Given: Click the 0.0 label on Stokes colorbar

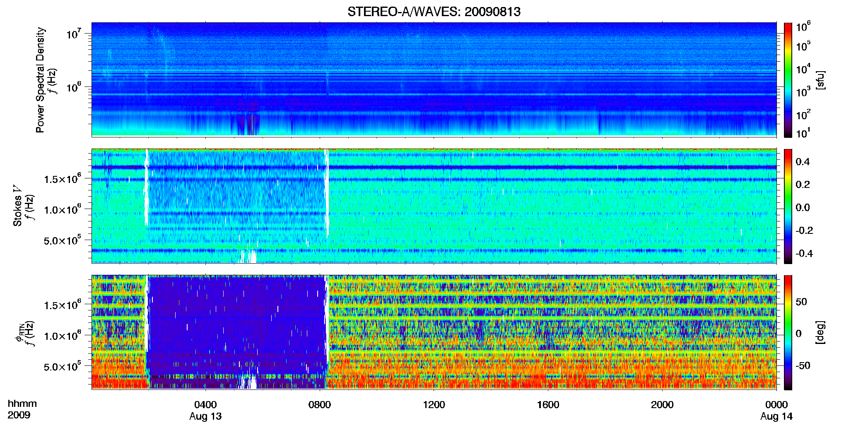Looking at the screenshot, I should (x=803, y=207).
